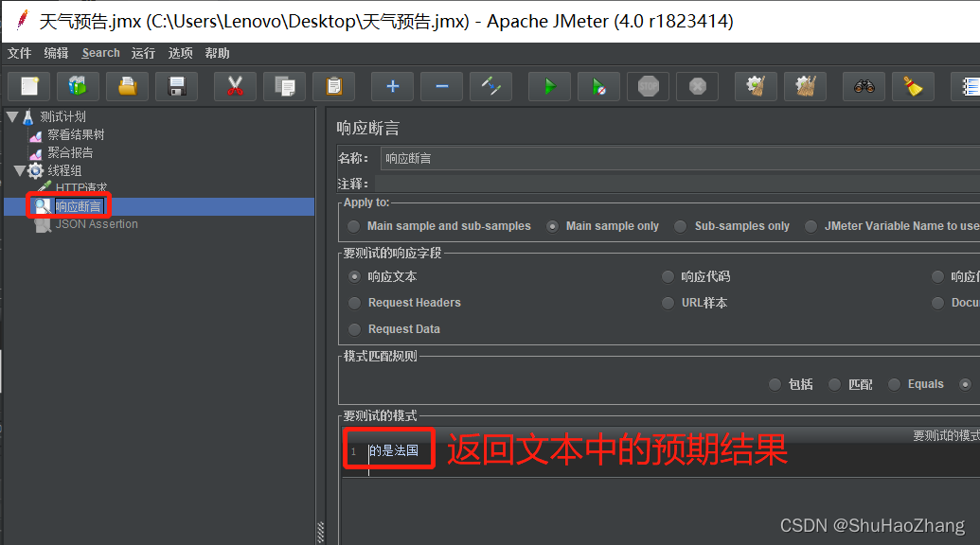
Task: Expand all with the plus icon
Action: (393, 86)
